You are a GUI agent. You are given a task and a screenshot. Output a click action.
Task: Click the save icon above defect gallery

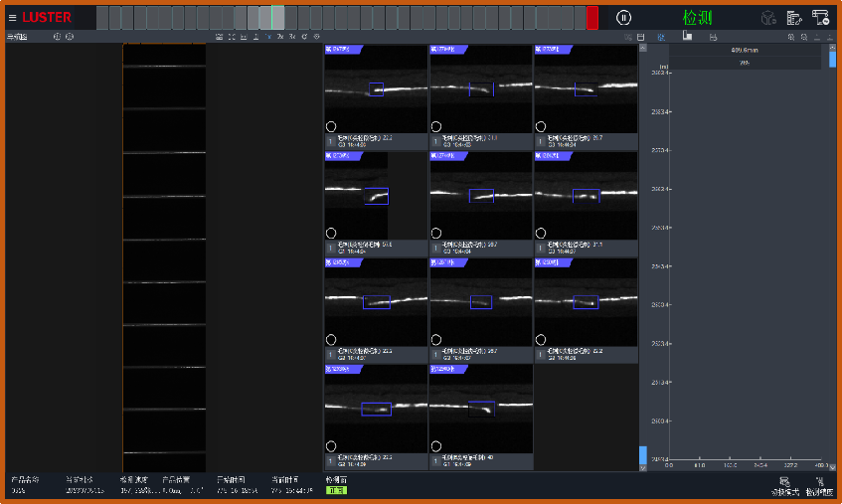point(641,37)
